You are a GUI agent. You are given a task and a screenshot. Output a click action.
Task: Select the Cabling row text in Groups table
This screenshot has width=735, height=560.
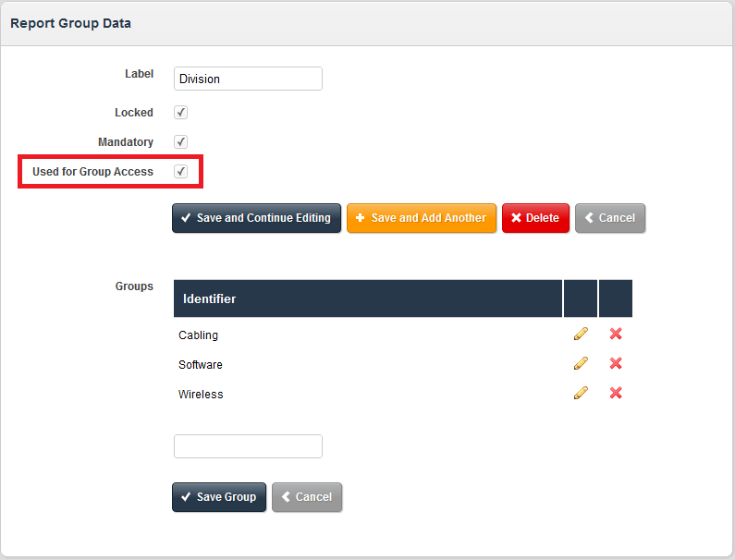pos(199,335)
